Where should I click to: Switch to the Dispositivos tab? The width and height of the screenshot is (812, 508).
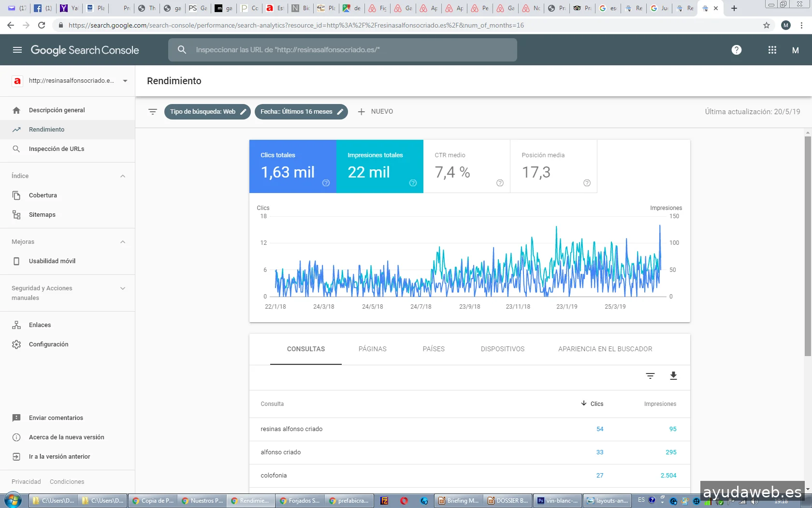coord(502,349)
